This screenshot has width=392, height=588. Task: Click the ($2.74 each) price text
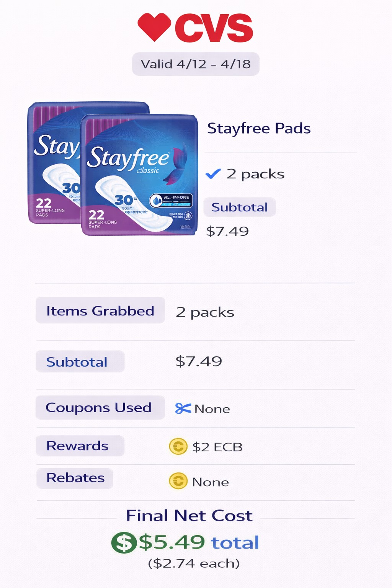click(x=194, y=563)
